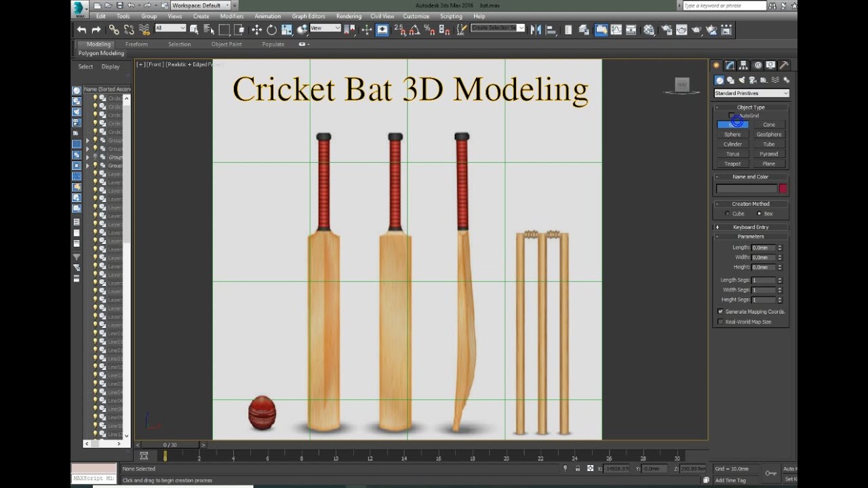Open the object color swatch

coord(783,188)
